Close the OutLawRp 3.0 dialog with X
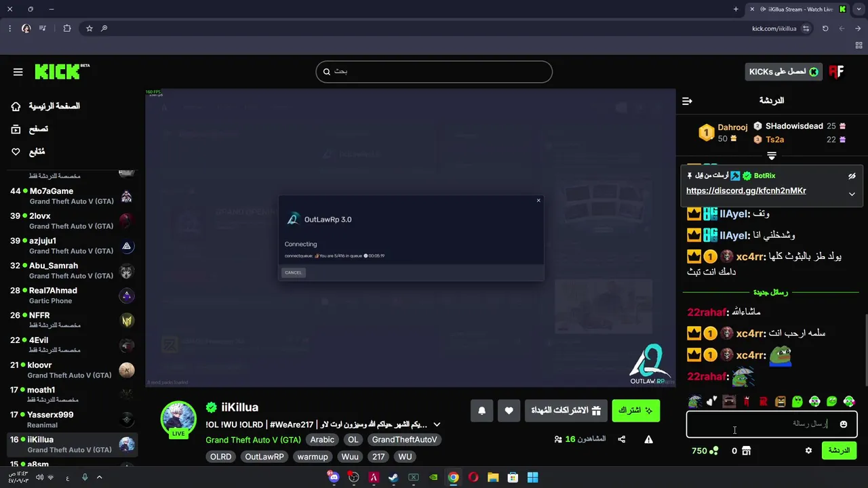The image size is (868, 488). [x=538, y=200]
